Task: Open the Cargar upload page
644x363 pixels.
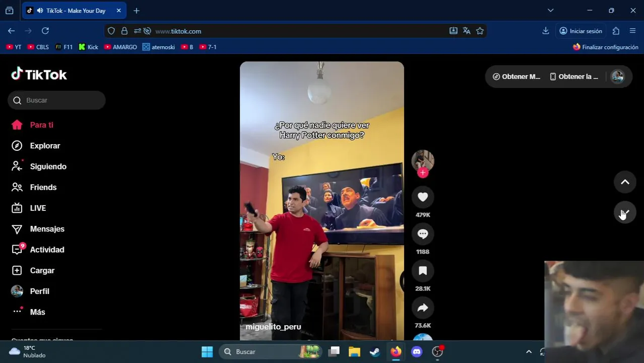Action: pyautogui.click(x=42, y=271)
